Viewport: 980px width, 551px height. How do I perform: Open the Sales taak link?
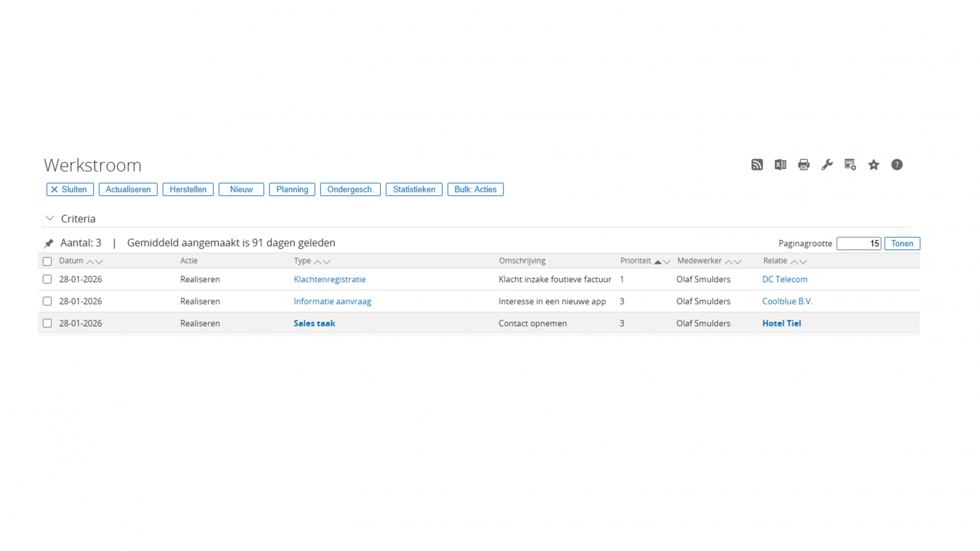click(x=314, y=323)
